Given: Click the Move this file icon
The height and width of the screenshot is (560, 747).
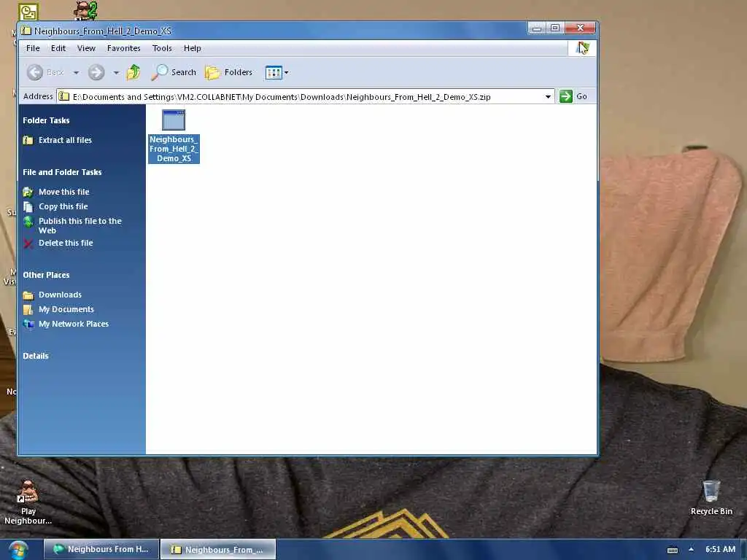Looking at the screenshot, I should [x=28, y=192].
